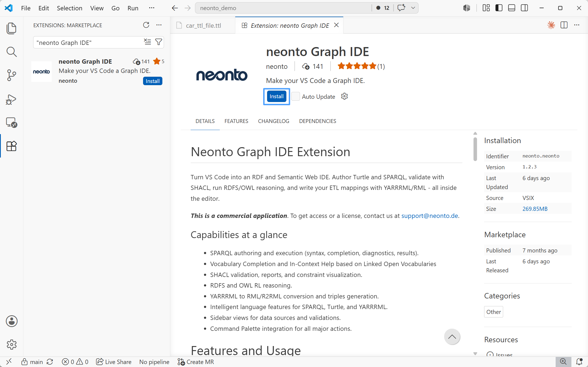Viewport: 588px width, 367px height.
Task: Toggle the bottom panel visibility
Action: tap(512, 8)
